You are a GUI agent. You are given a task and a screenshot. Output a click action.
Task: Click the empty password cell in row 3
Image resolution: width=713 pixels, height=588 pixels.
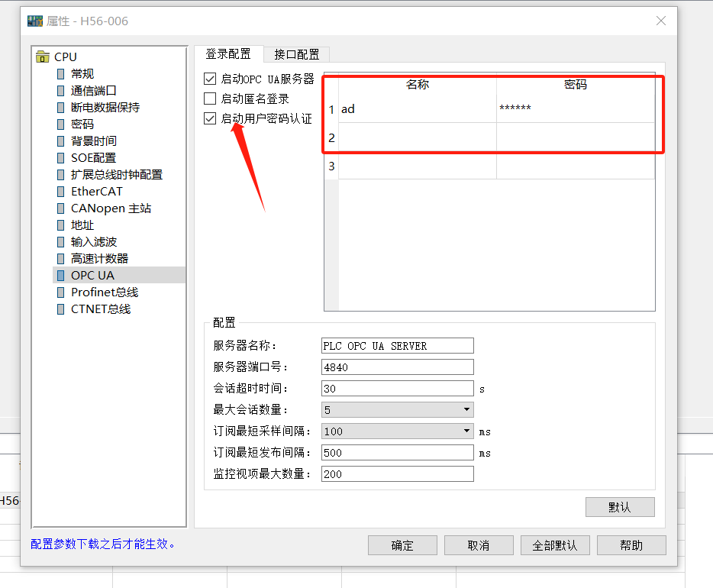tap(576, 166)
